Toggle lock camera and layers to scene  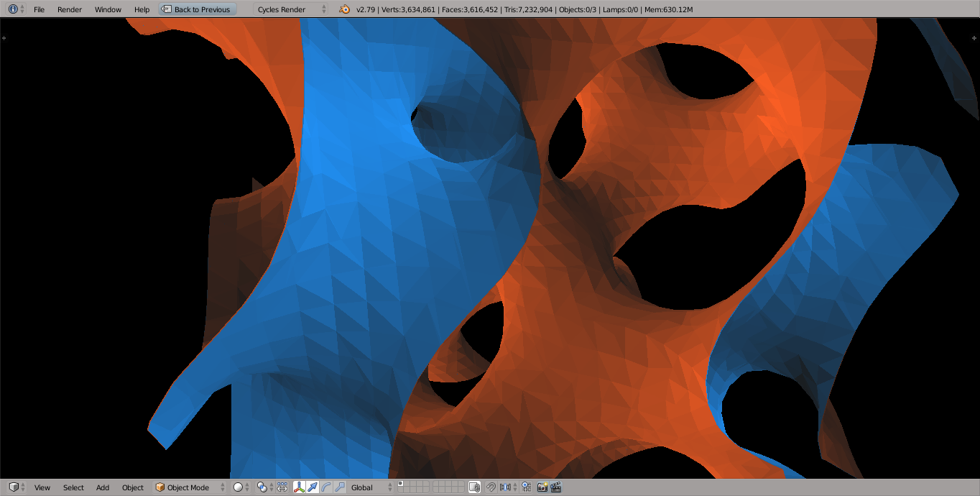473,487
